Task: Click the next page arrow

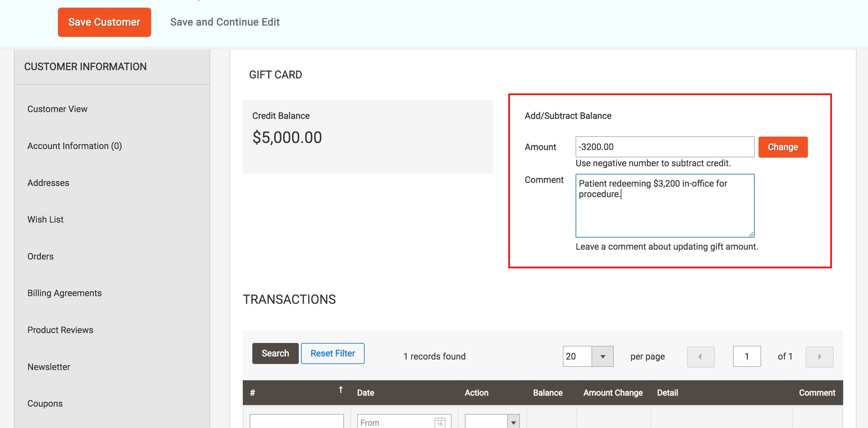Action: click(820, 356)
